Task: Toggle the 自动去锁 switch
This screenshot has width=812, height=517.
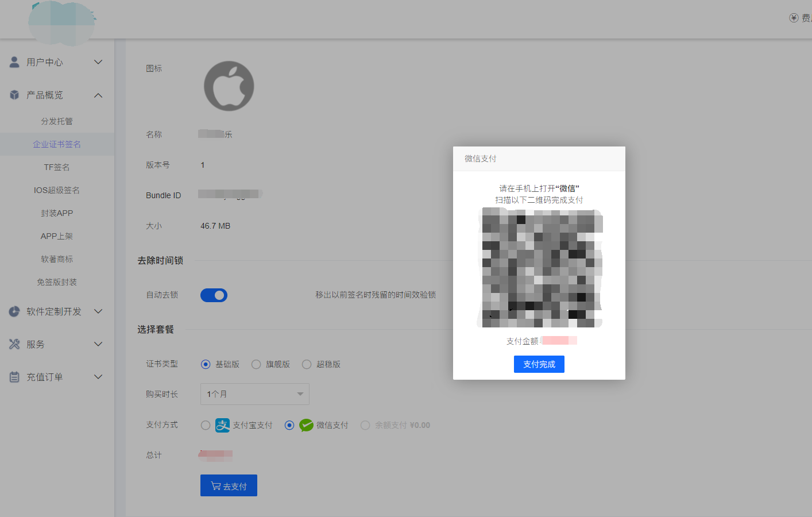Action: [x=214, y=295]
